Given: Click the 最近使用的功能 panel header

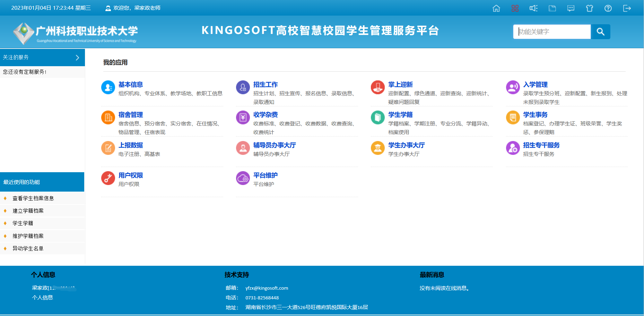Looking at the screenshot, I should point(42,182).
